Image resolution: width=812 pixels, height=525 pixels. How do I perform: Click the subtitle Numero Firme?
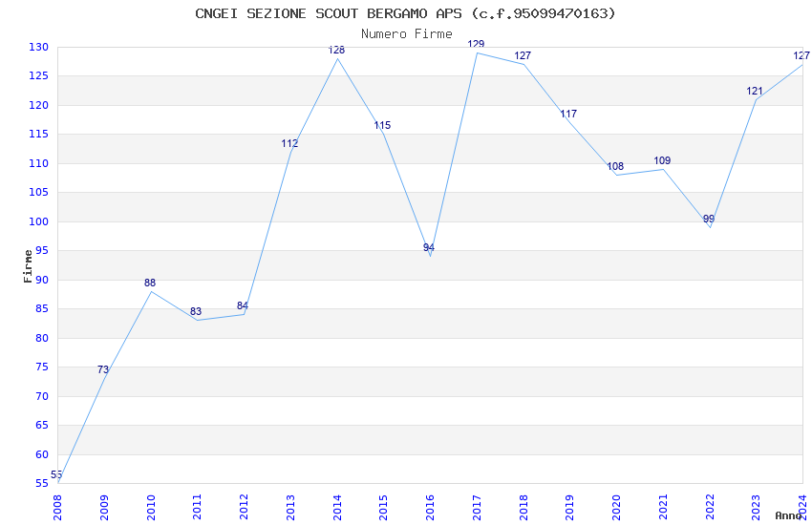point(407,34)
